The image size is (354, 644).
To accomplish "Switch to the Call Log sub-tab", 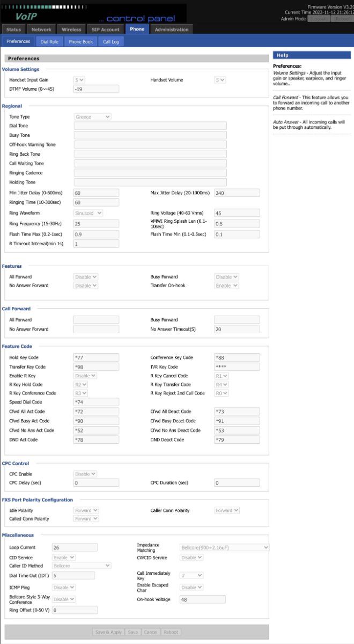I will (111, 41).
